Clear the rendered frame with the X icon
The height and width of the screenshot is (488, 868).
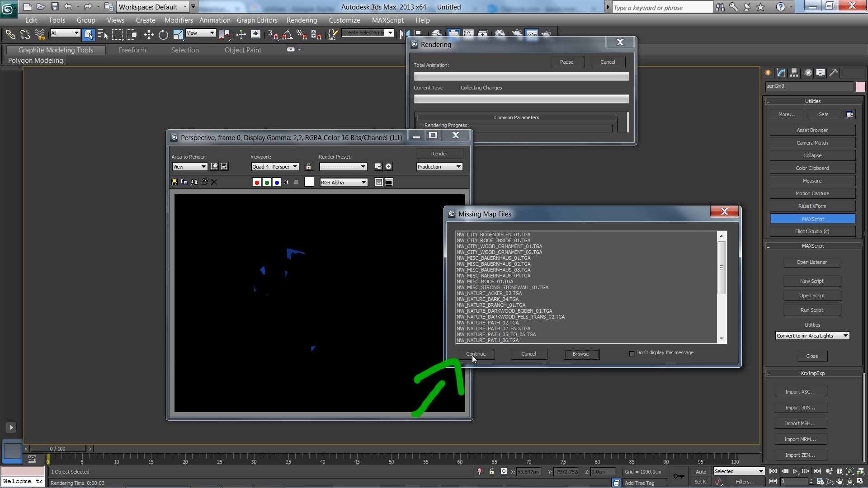(x=214, y=182)
